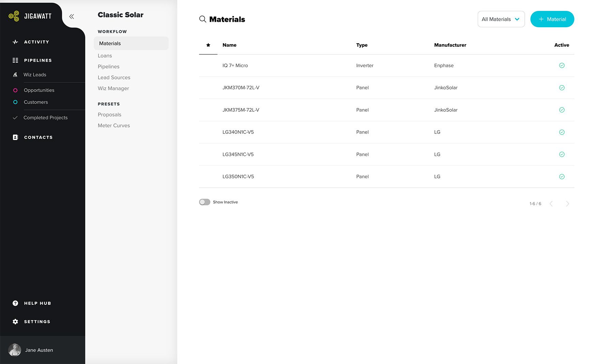Click the Wiz Leads wizard icon
Image resolution: width=596 pixels, height=364 pixels.
tap(15, 75)
